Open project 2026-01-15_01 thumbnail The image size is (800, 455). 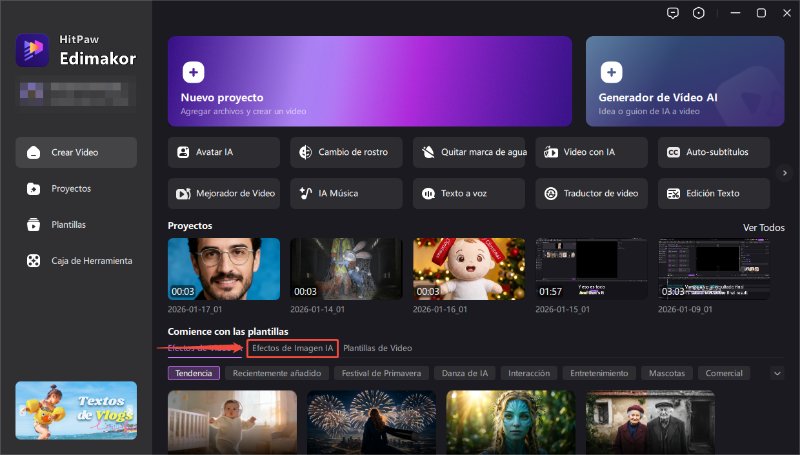coord(591,269)
